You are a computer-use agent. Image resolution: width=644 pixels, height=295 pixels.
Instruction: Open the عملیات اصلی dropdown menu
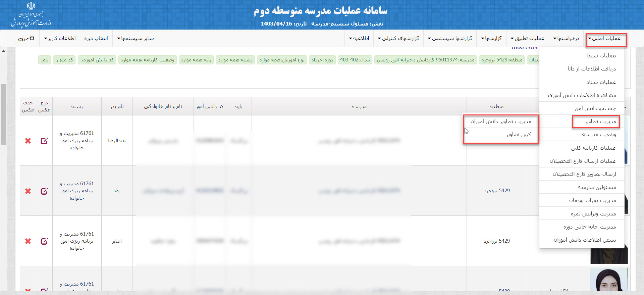[x=606, y=39]
